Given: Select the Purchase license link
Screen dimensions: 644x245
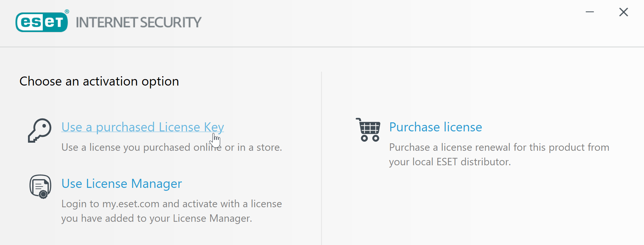Looking at the screenshot, I should click(435, 127).
